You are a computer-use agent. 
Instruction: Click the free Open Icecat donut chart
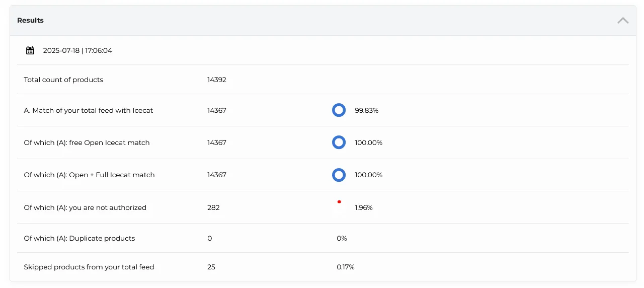[339, 142]
